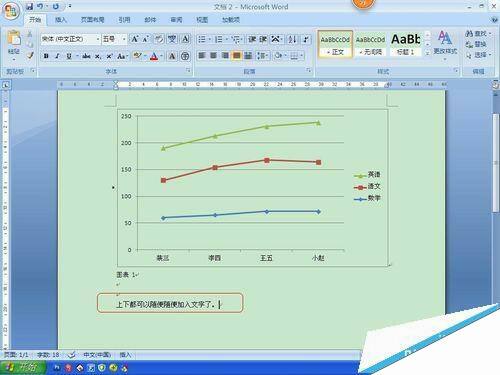The width and height of the screenshot is (500, 375).
Task: Click the subscript icon
Action: tap(97, 56)
